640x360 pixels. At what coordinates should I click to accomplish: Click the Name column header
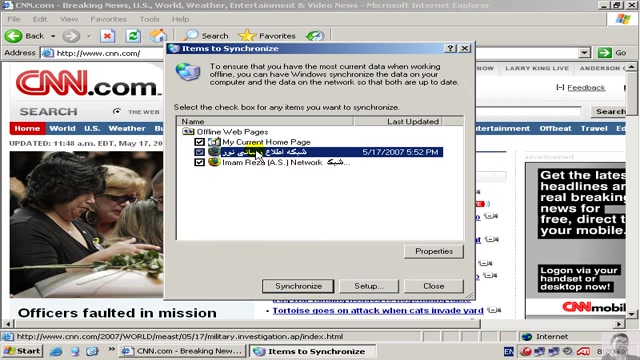pyautogui.click(x=266, y=121)
